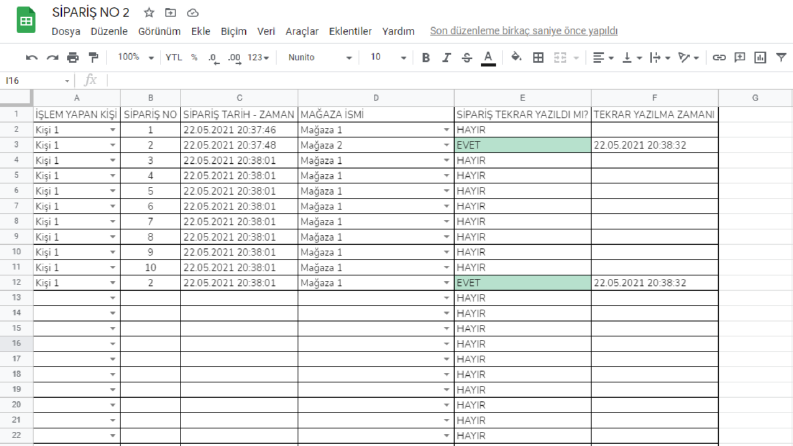Open the font size 10 dropdown
The height and width of the screenshot is (446, 793).
388,58
